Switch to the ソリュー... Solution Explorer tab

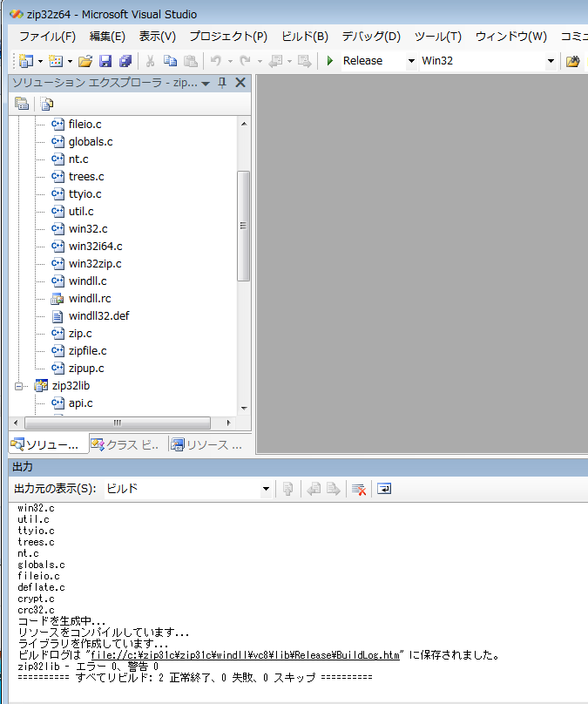[49, 444]
